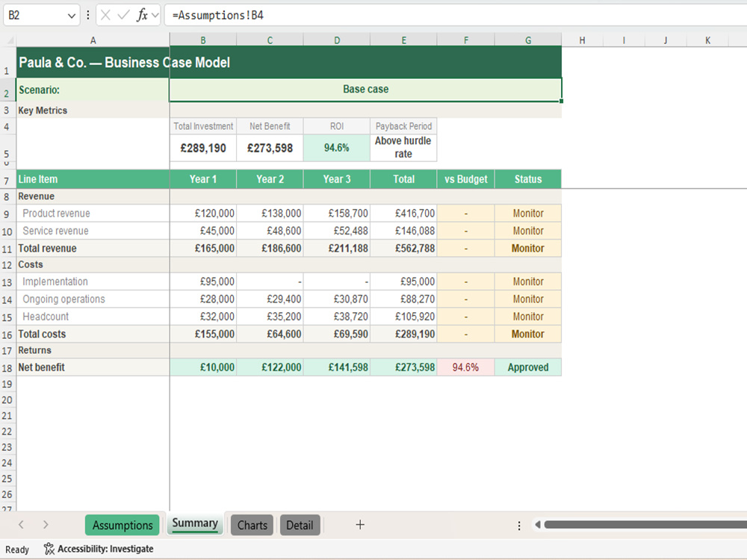Select column B header

click(203, 40)
